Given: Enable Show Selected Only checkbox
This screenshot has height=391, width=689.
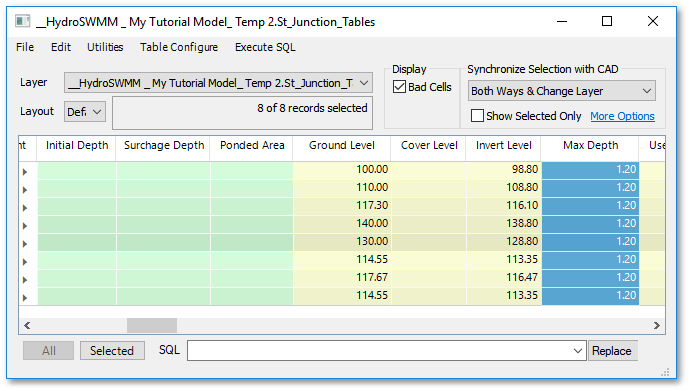Looking at the screenshot, I should [477, 116].
